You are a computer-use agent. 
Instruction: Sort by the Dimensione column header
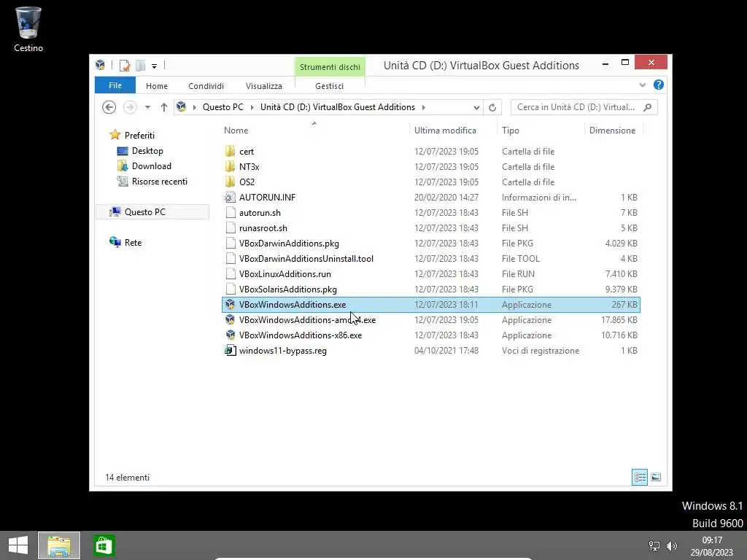coord(612,131)
